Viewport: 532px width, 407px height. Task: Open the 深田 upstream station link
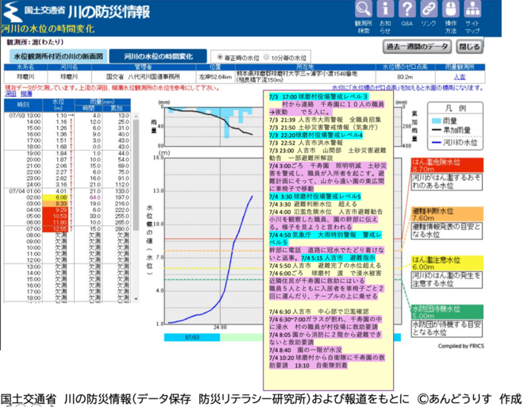tap(10, 93)
